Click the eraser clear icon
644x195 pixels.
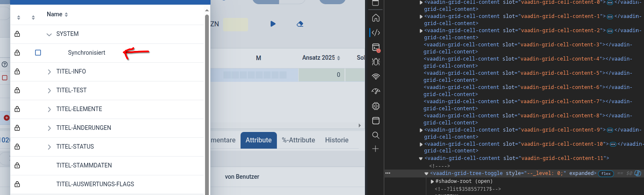(x=299, y=24)
